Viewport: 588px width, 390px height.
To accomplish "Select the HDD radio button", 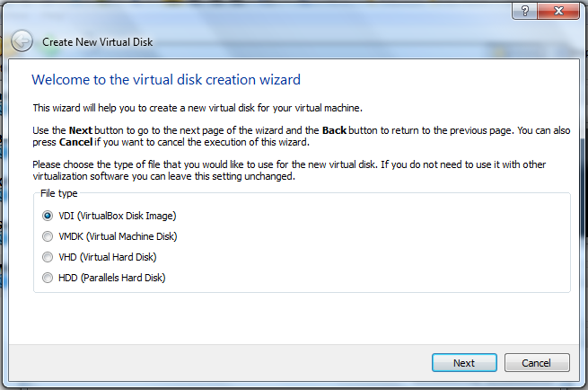I will (48, 278).
